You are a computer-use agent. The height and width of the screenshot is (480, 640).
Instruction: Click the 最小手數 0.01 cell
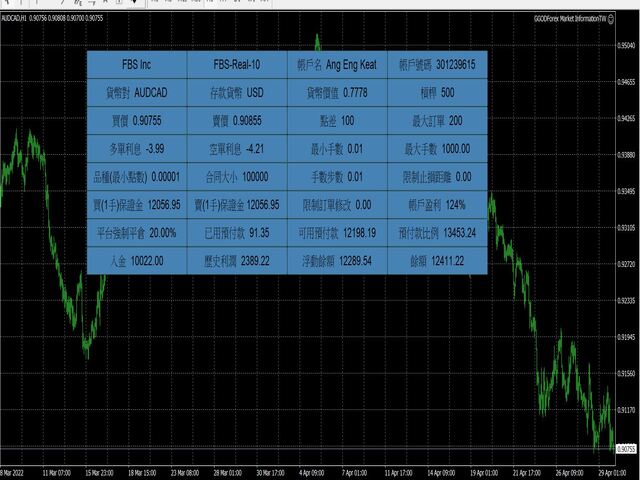337,149
